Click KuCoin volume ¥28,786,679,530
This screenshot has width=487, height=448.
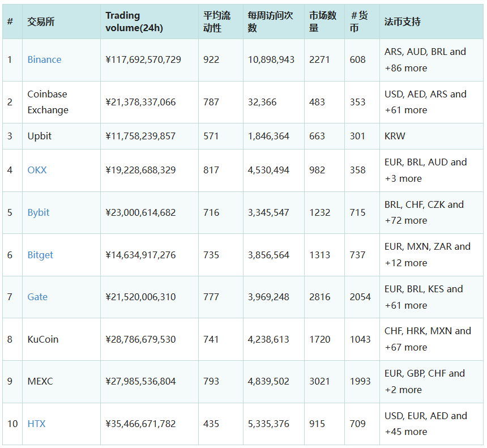tap(140, 339)
